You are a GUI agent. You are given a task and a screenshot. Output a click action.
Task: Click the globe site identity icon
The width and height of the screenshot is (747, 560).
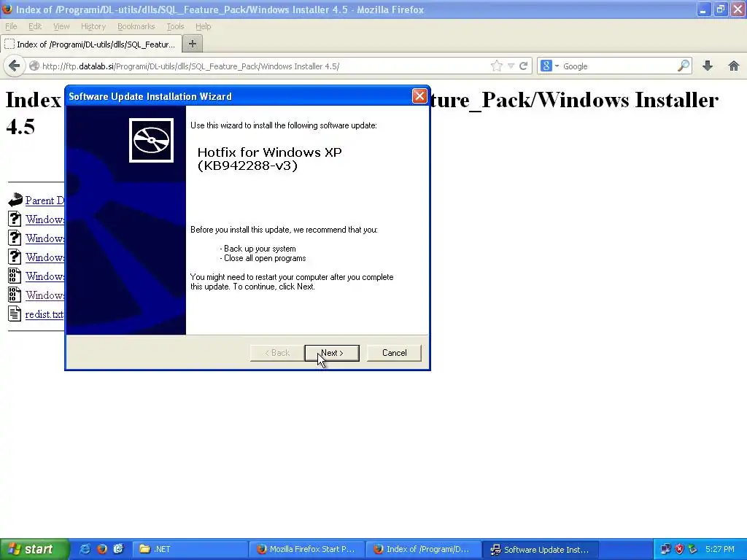(x=34, y=66)
